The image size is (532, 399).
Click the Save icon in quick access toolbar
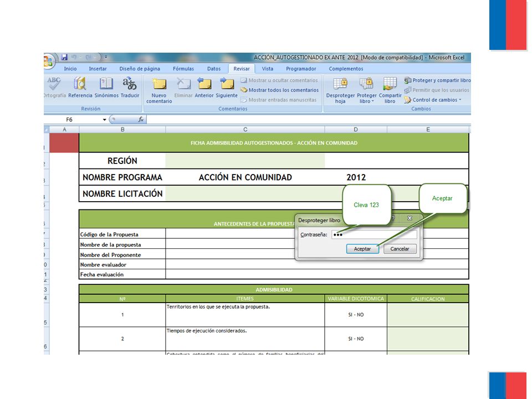[64, 57]
